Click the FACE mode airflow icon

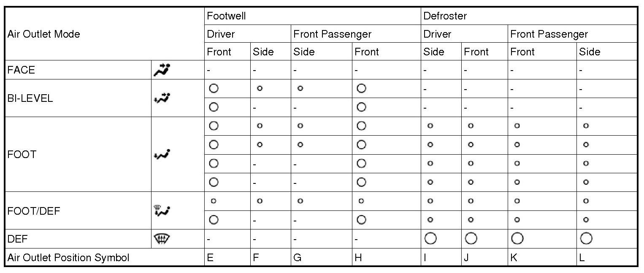tap(162, 70)
